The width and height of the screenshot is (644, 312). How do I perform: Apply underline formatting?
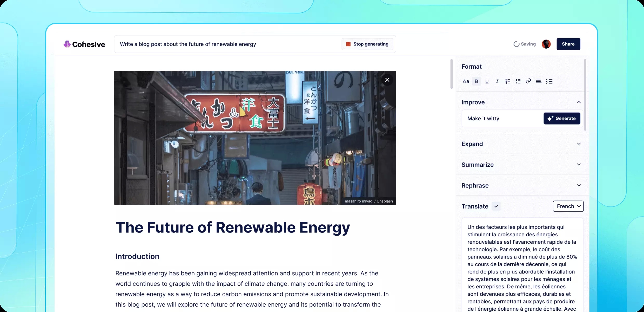point(487,81)
